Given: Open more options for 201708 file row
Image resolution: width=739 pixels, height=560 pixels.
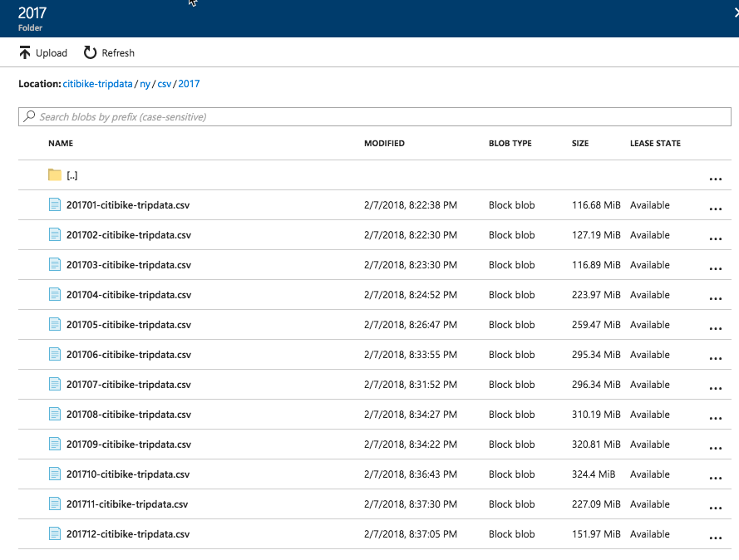Looking at the screenshot, I should pos(716,418).
